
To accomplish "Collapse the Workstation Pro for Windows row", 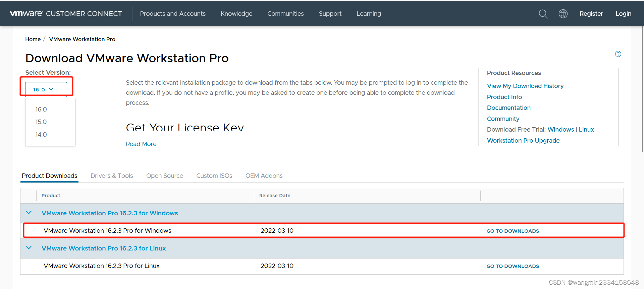I will click(x=29, y=213).
